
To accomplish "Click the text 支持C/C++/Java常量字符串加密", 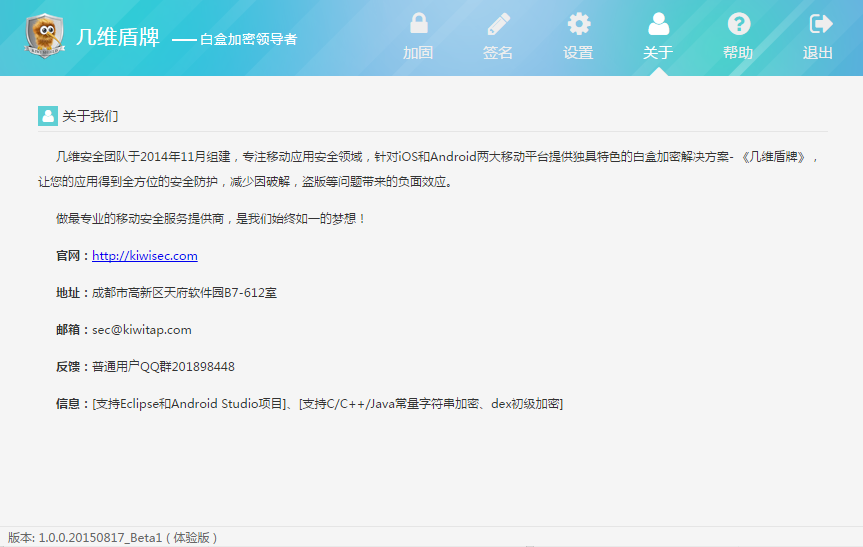I will click(391, 404).
